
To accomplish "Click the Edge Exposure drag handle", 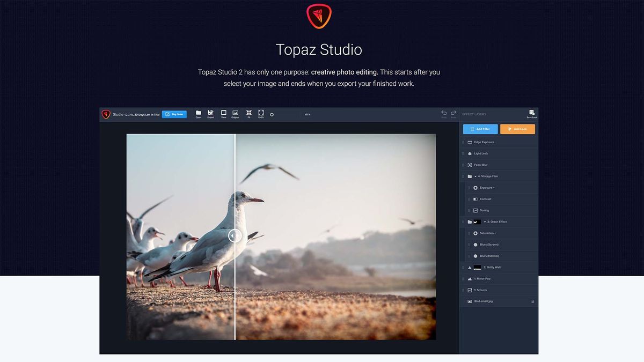I will 463,142.
